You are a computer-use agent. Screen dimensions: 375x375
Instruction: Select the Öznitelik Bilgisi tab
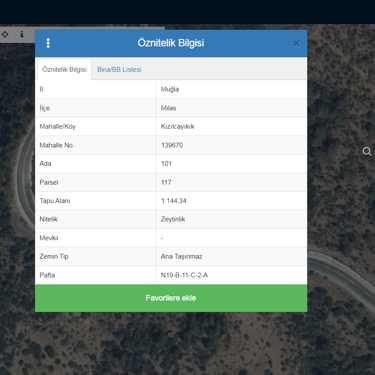(64, 69)
